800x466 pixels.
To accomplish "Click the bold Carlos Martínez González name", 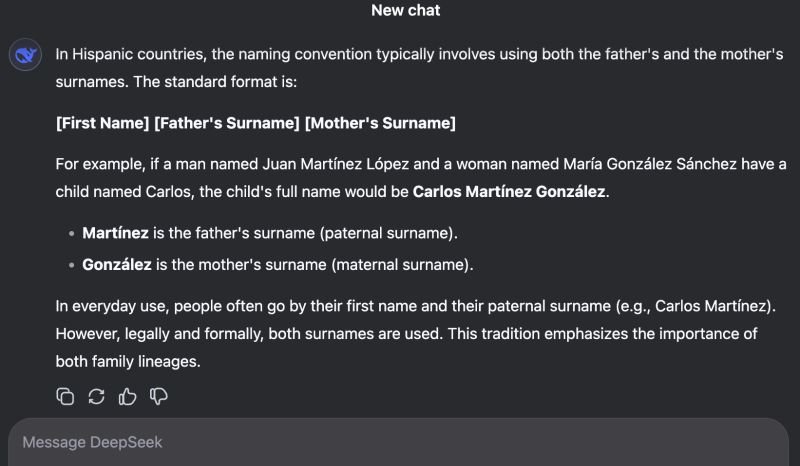I will (509, 191).
